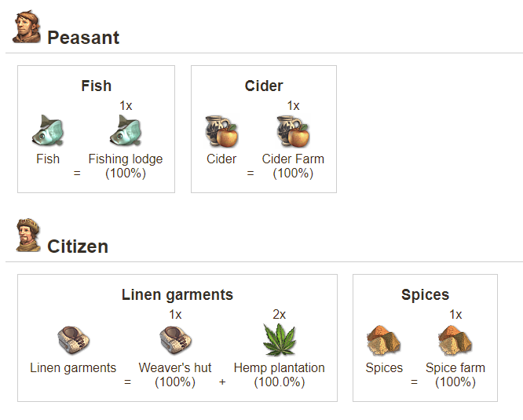This screenshot has height=420, width=523.
Task: Click the Spices card title
Action: [425, 295]
